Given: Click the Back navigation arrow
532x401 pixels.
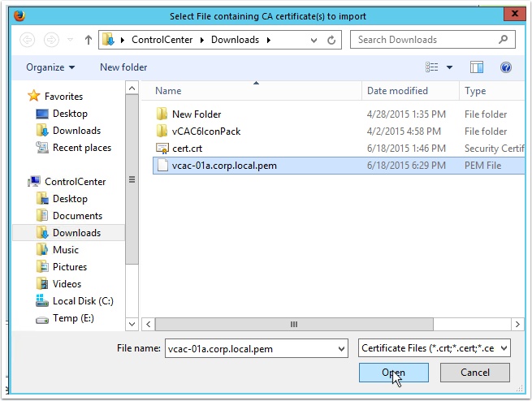Looking at the screenshot, I should pyautogui.click(x=27, y=40).
